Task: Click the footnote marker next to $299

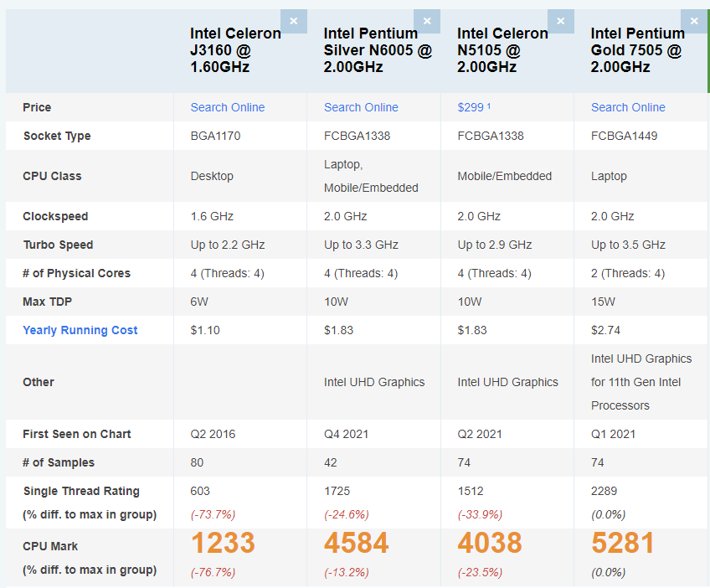Action: point(489,105)
